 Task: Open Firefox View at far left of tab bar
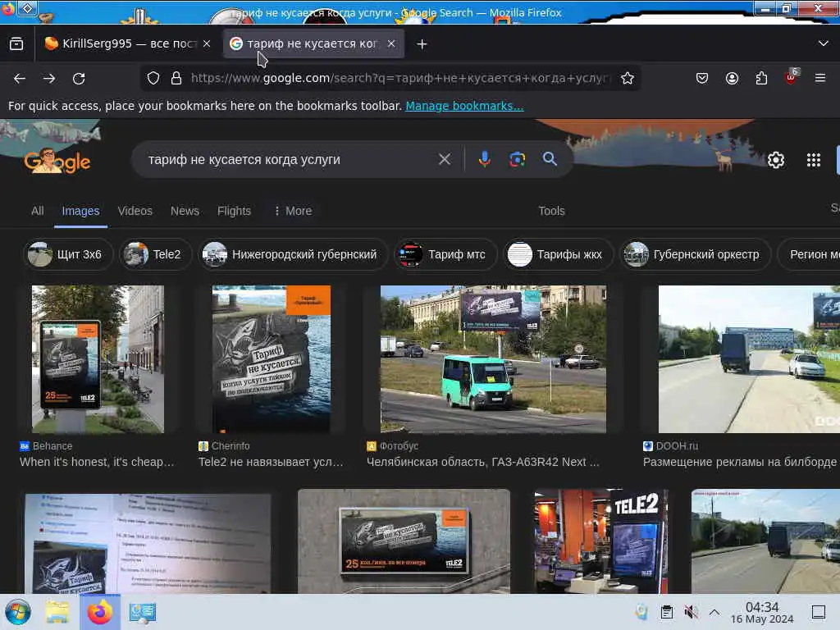(16, 44)
